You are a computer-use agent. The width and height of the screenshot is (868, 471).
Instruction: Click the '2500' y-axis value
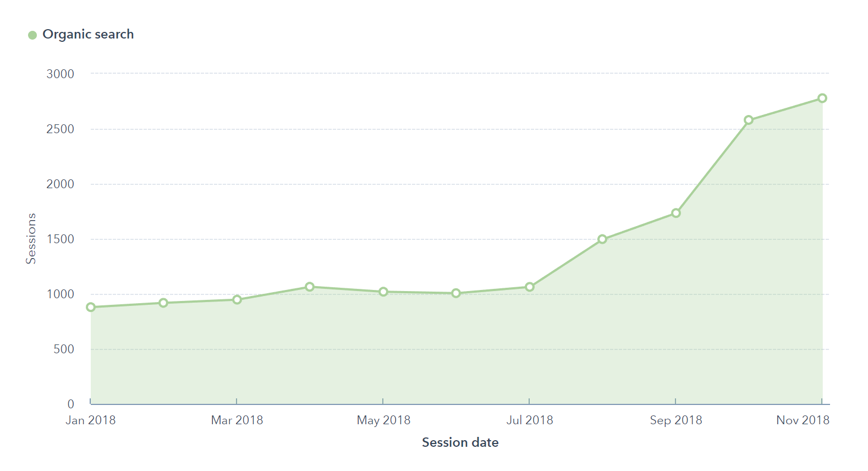(x=61, y=129)
